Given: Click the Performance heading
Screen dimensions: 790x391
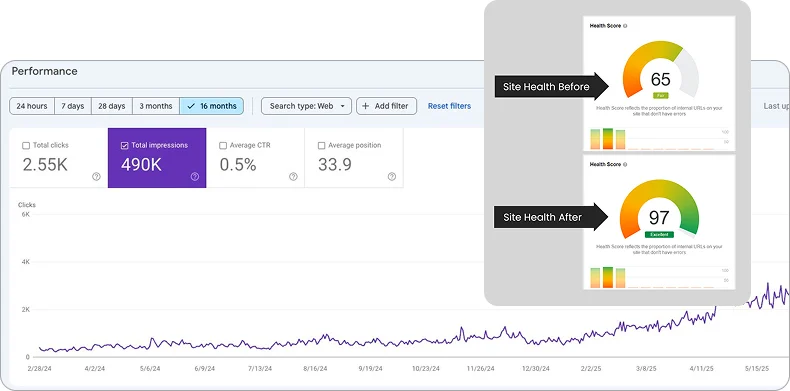Looking at the screenshot, I should tap(44, 71).
